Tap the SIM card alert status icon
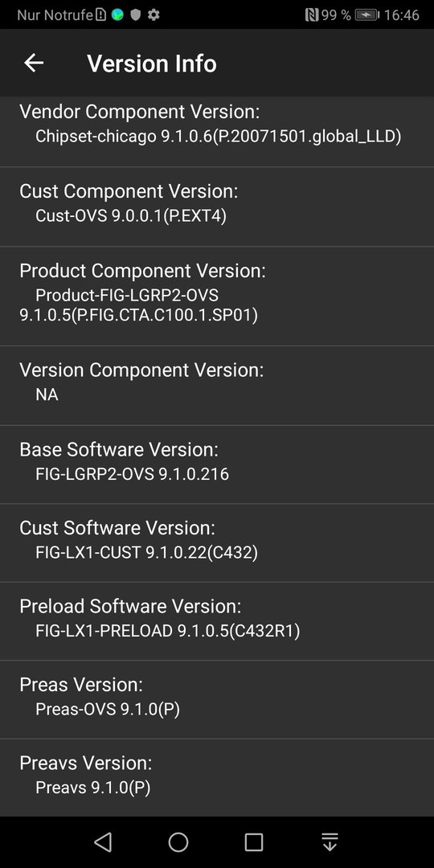 100,15
